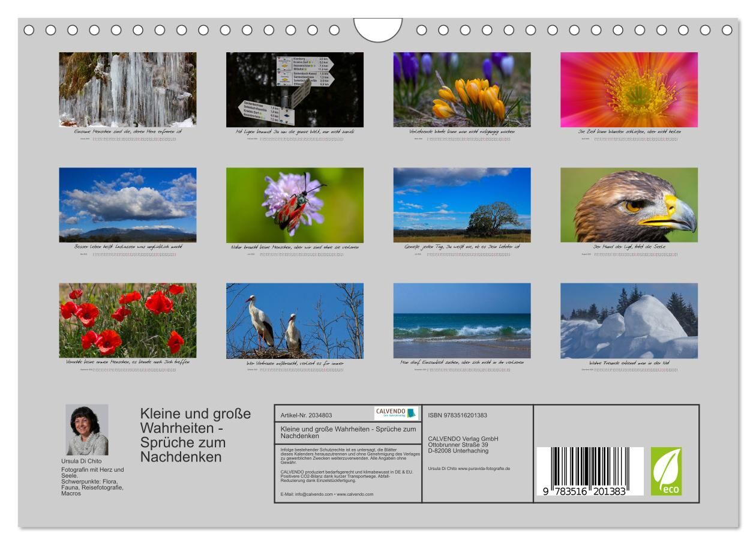Open the red poppies photo

pyautogui.click(x=127, y=321)
